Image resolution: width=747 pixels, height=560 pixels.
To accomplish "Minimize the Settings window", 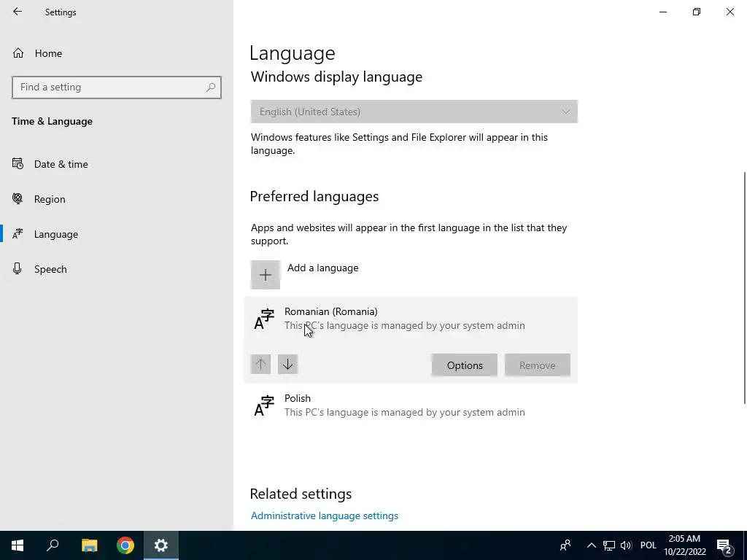I will [662, 12].
